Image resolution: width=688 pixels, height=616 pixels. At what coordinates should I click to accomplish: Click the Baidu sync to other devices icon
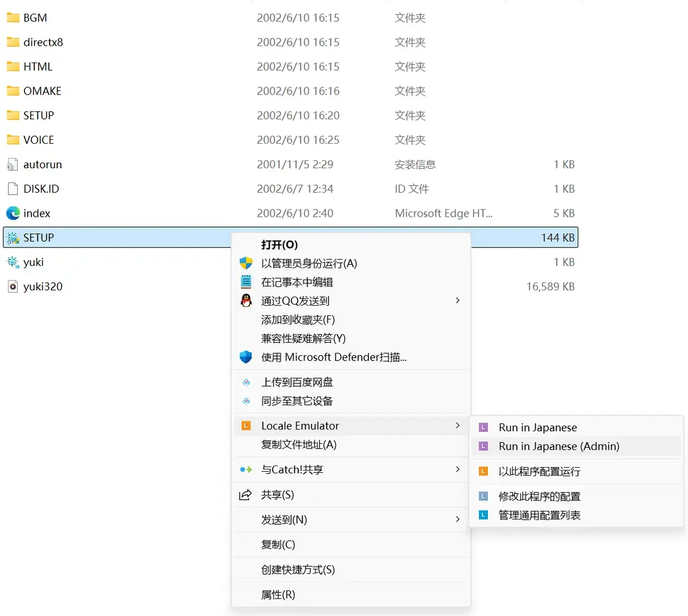coord(246,401)
